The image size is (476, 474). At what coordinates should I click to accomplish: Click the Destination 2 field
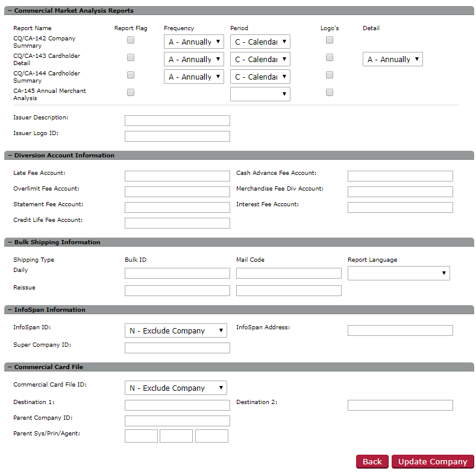click(400, 405)
